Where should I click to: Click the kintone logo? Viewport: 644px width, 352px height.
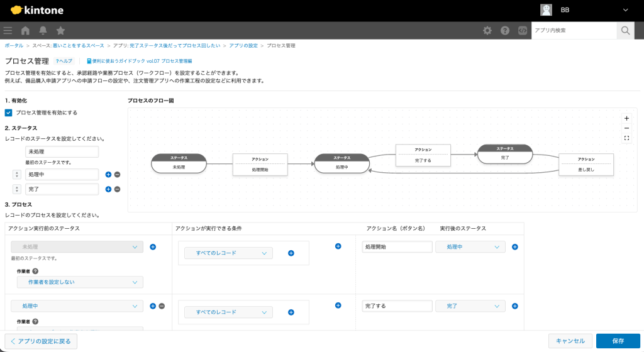click(x=37, y=10)
